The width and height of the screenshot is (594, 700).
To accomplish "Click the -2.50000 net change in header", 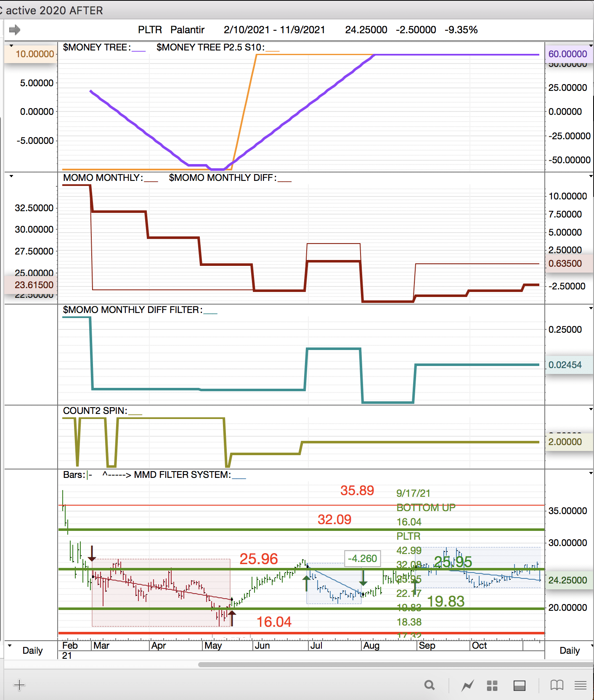I will 416,30.
